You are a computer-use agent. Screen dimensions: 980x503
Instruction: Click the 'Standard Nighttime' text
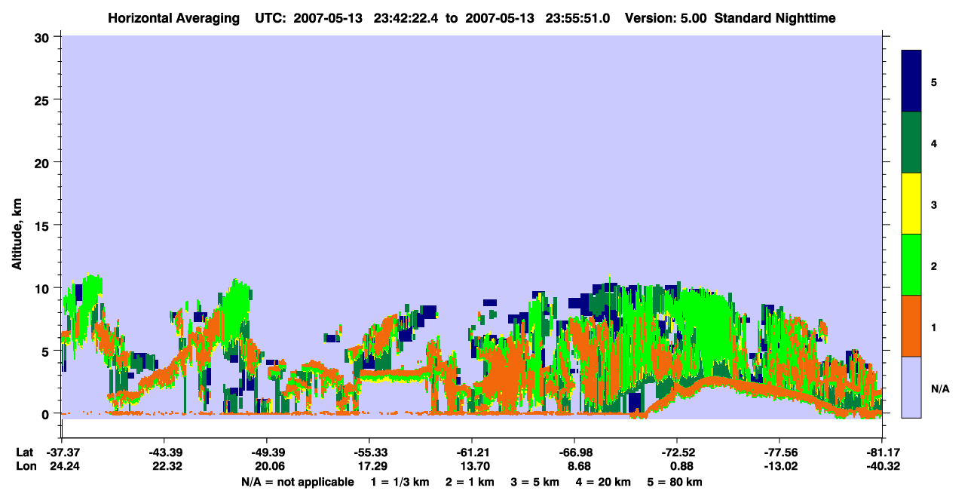click(x=774, y=17)
